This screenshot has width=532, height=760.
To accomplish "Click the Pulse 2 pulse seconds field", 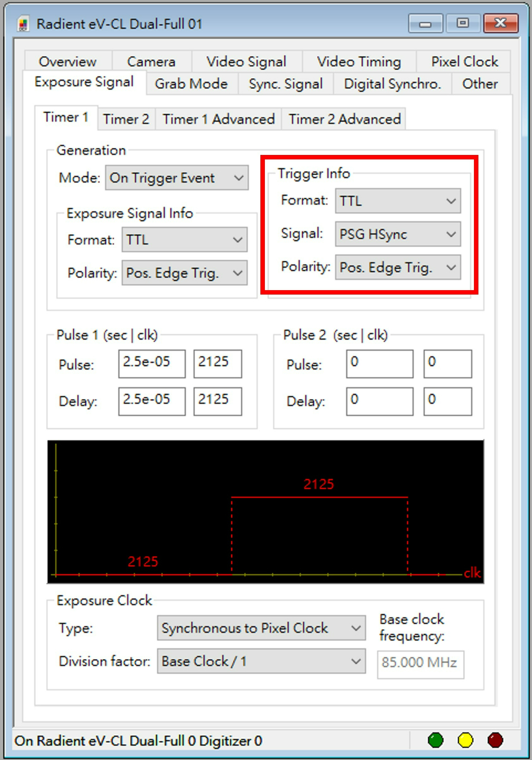I will coord(380,364).
